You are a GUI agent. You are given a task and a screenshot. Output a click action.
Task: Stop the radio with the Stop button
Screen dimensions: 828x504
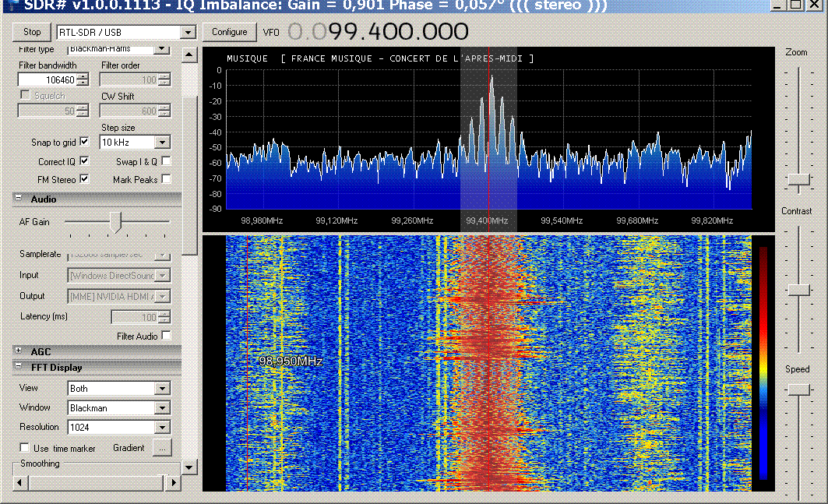pos(32,32)
